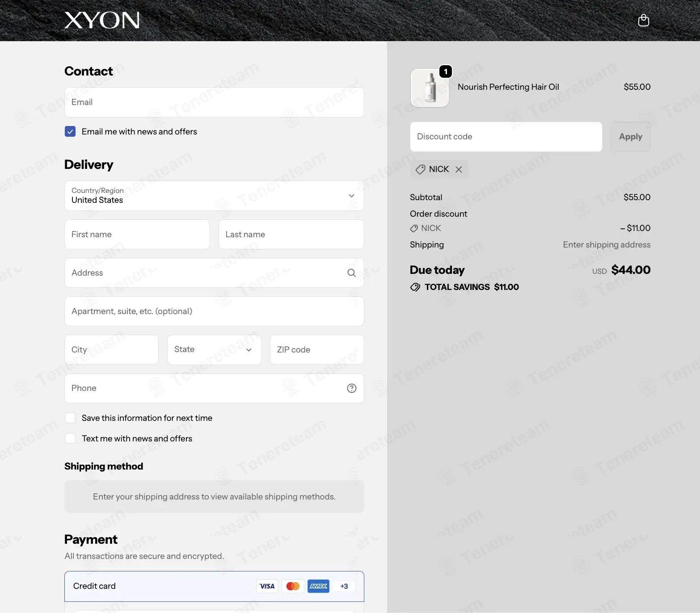Focus the Phone field
Viewport: 700px width, 613px height.
(x=214, y=388)
